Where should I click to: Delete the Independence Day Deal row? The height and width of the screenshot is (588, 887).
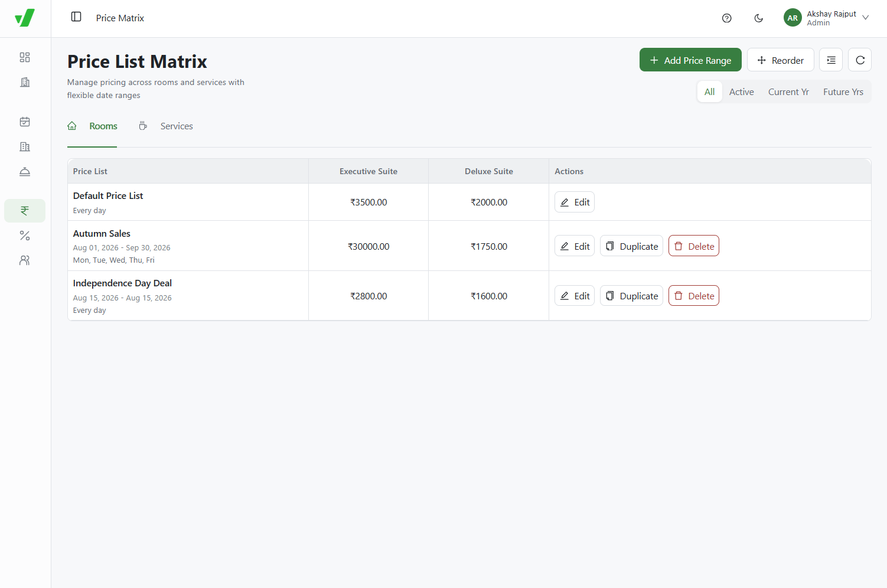click(x=694, y=296)
